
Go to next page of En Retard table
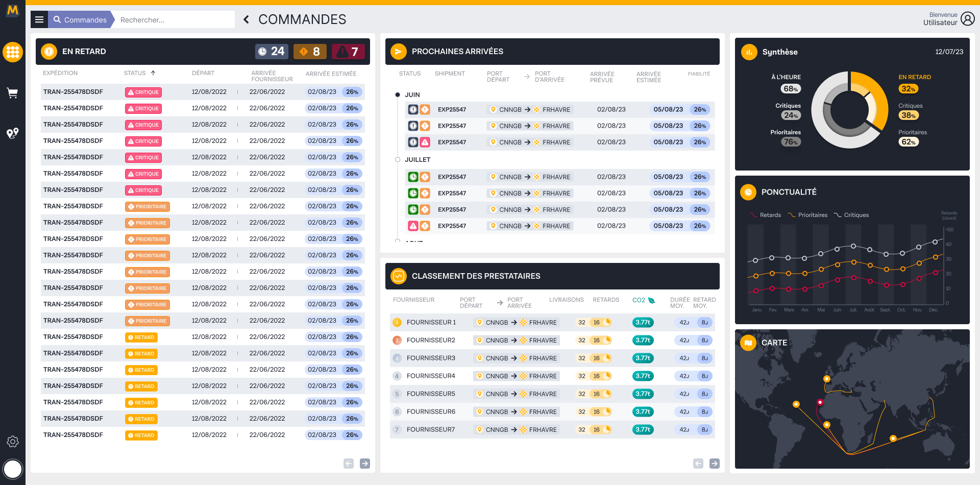click(365, 464)
